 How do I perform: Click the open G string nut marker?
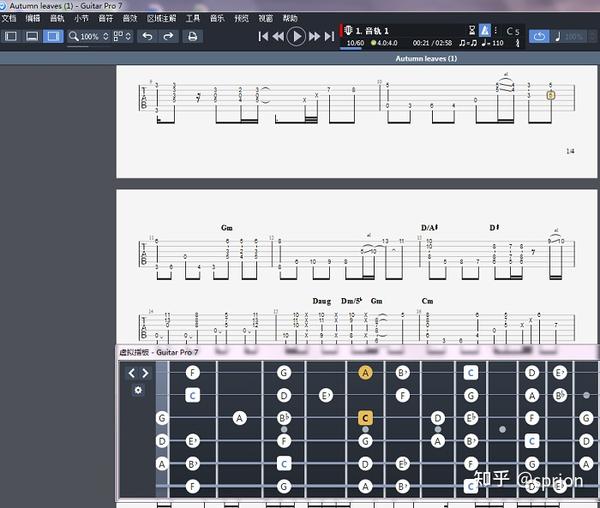tap(162, 418)
